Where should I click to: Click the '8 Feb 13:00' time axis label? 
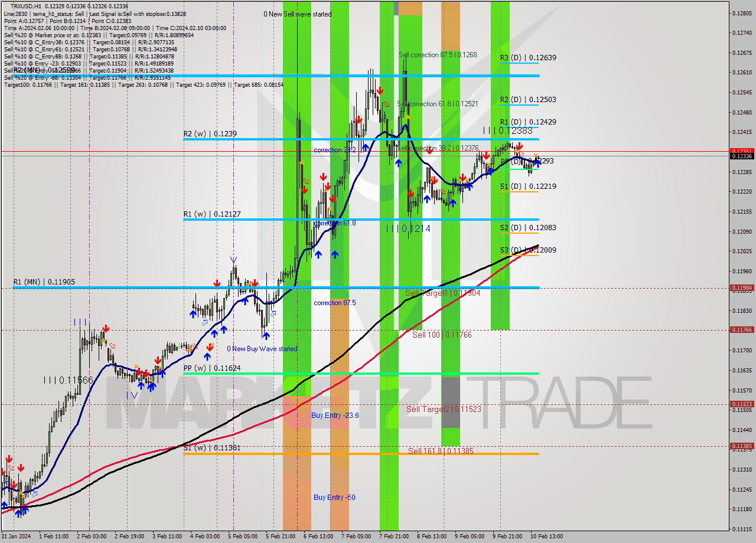click(x=432, y=537)
